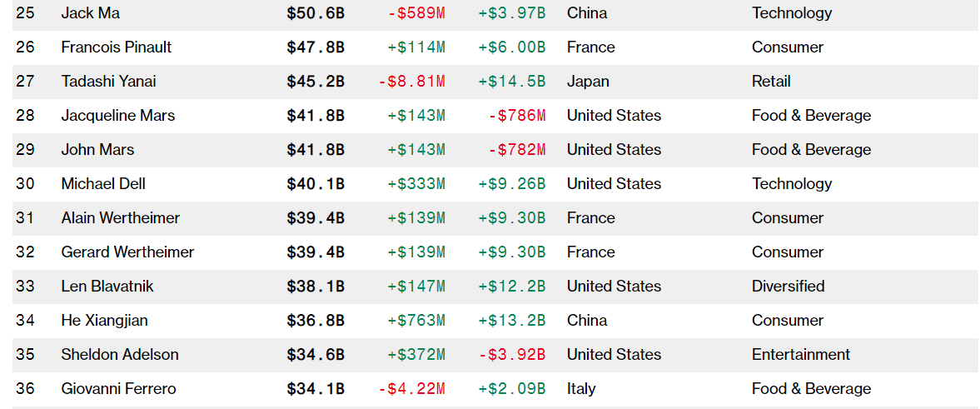Screen dimensions: 980x409
Task: Click Gerard Wertheimer's name
Action: [127, 252]
